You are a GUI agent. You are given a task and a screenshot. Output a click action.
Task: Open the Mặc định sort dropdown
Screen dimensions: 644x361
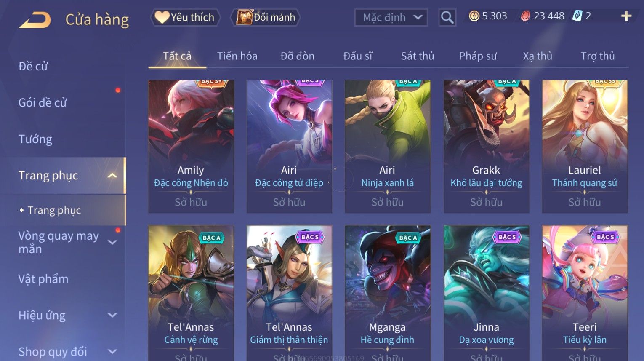(391, 18)
